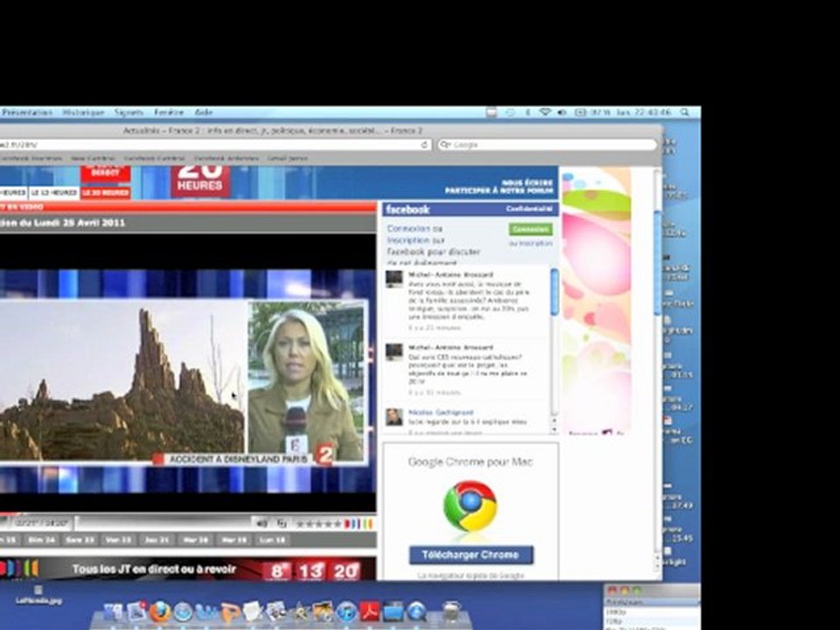
Task: Open the 'ou Inscription' link
Action: tap(530, 243)
